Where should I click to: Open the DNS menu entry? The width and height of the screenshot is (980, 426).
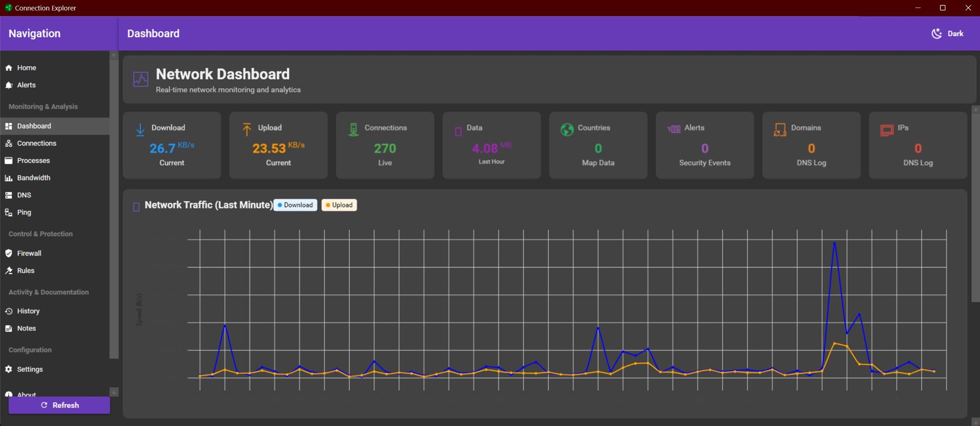click(24, 195)
